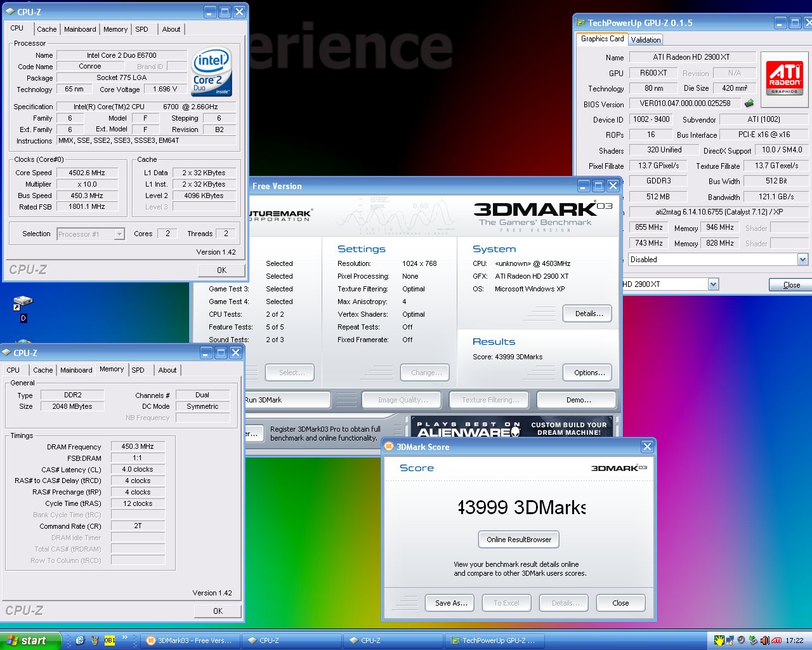Switch to CPU tab in lower CPU-Z window
This screenshot has height=650, width=812.
tap(13, 370)
